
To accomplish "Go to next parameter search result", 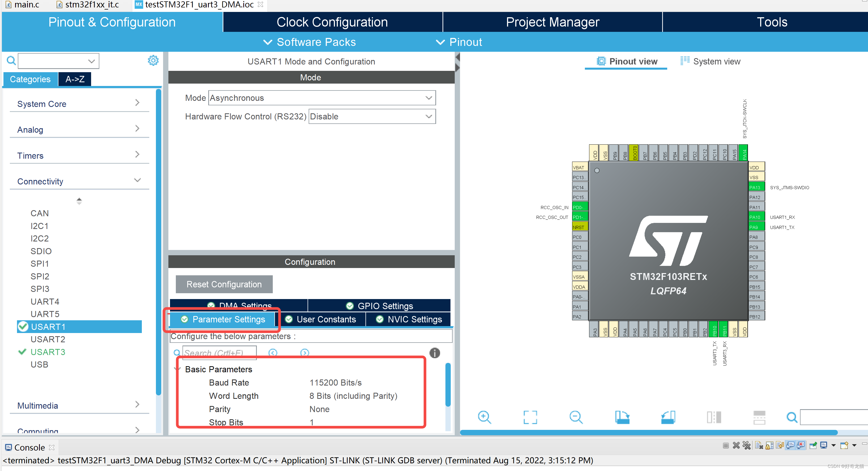I will point(304,352).
